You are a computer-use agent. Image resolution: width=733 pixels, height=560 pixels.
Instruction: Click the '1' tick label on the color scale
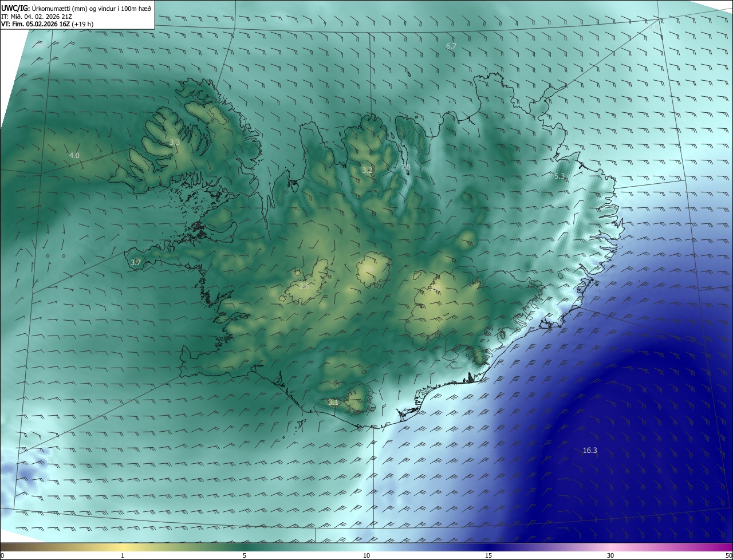click(x=123, y=555)
